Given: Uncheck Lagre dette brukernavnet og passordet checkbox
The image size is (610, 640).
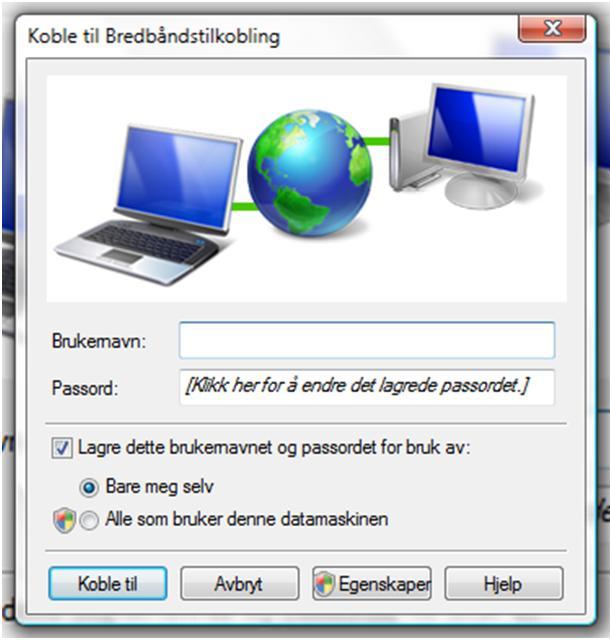Looking at the screenshot, I should click(62, 448).
